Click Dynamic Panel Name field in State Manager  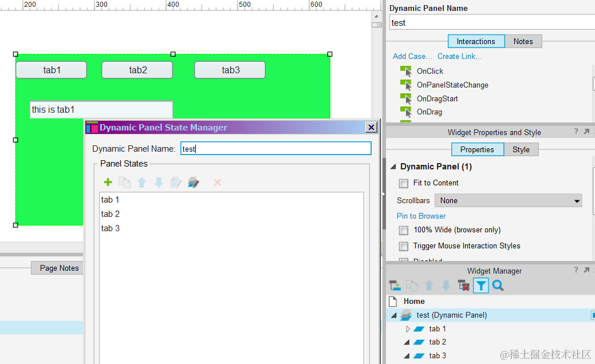[x=276, y=149]
